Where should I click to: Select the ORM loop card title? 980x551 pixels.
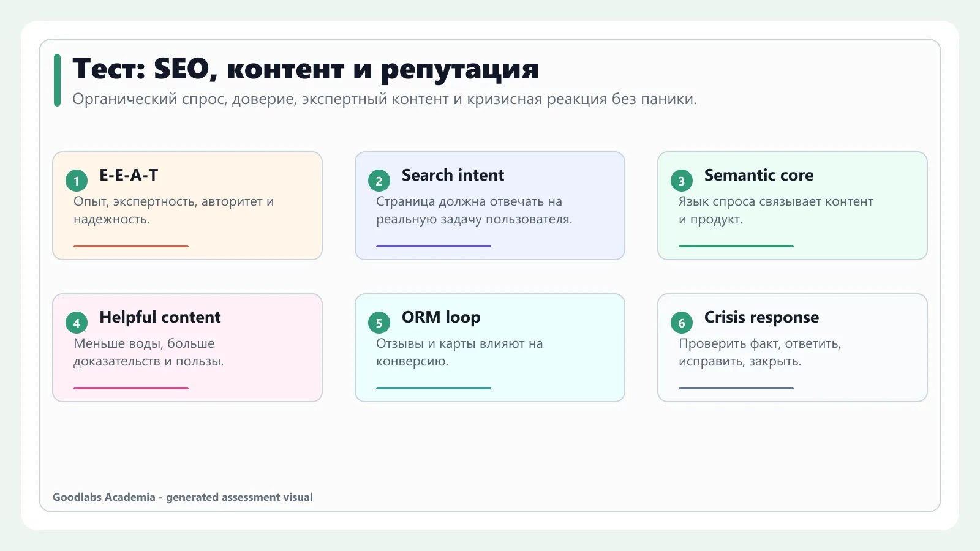click(x=441, y=317)
